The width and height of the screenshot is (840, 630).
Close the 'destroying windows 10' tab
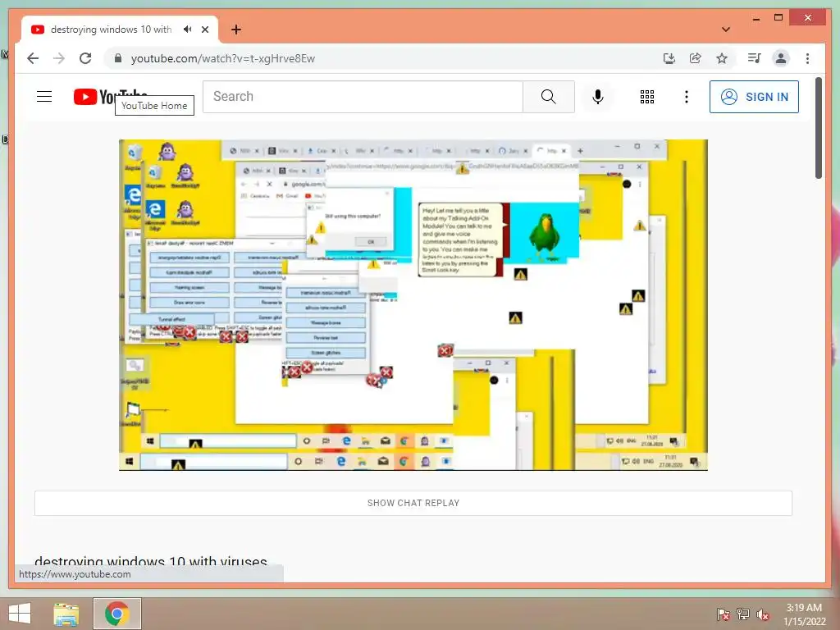click(205, 30)
